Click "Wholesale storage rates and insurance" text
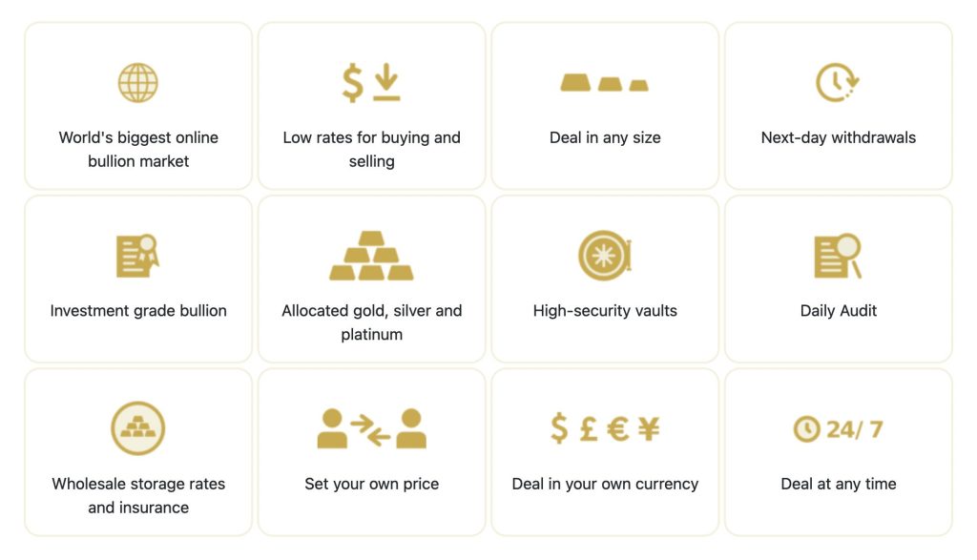This screenshot has height=560, width=977. click(x=138, y=495)
